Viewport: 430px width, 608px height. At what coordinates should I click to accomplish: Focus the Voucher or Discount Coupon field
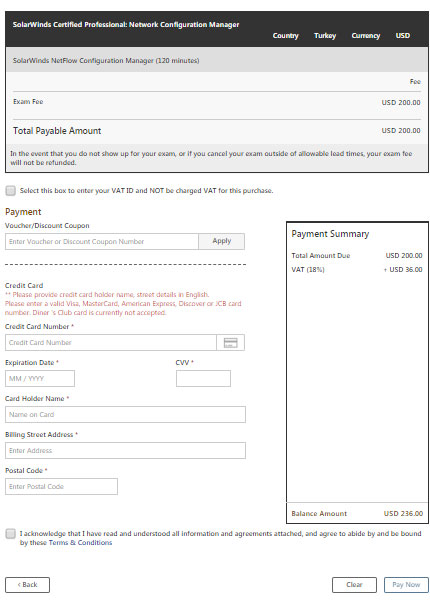(102, 241)
